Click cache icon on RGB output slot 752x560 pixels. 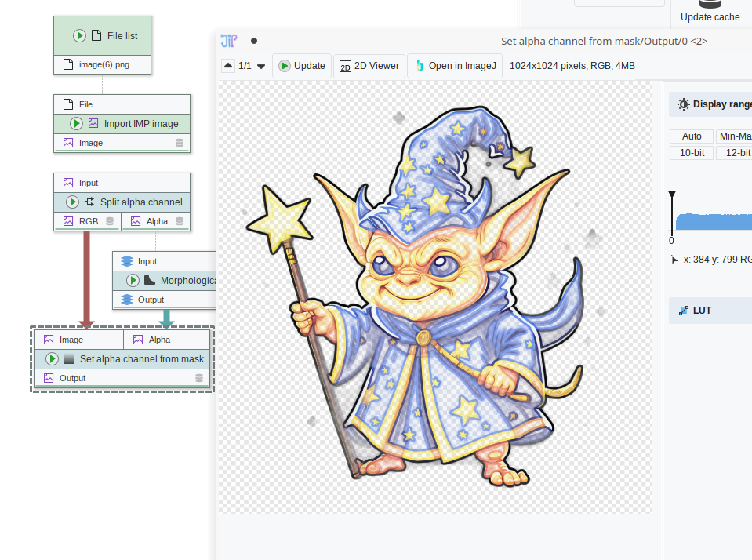coord(109,221)
